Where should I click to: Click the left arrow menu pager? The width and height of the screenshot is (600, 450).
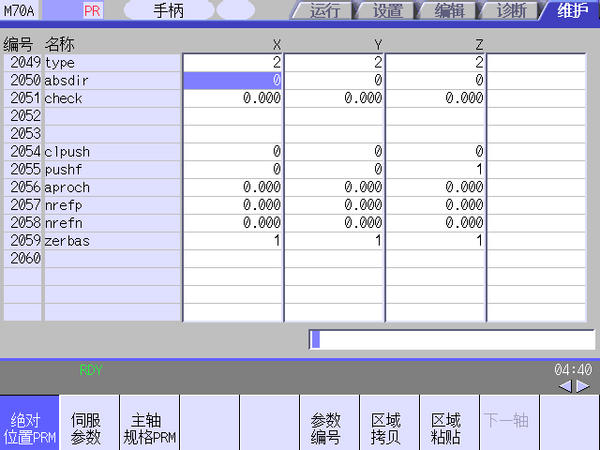(564, 385)
